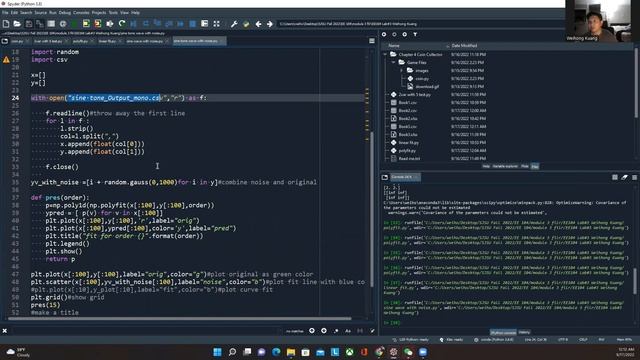Start debugging with the debug file icon
This screenshot has width=640, height=360.
point(133,24)
